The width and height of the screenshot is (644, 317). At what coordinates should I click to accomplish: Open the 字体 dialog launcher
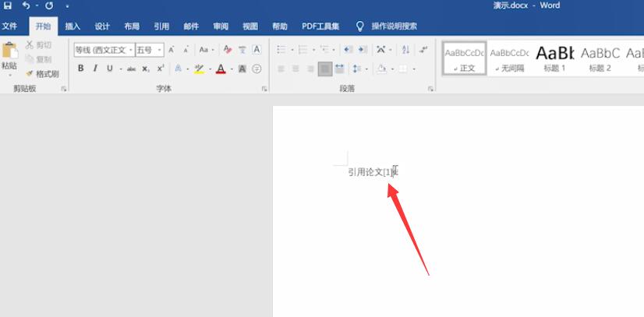(264, 89)
